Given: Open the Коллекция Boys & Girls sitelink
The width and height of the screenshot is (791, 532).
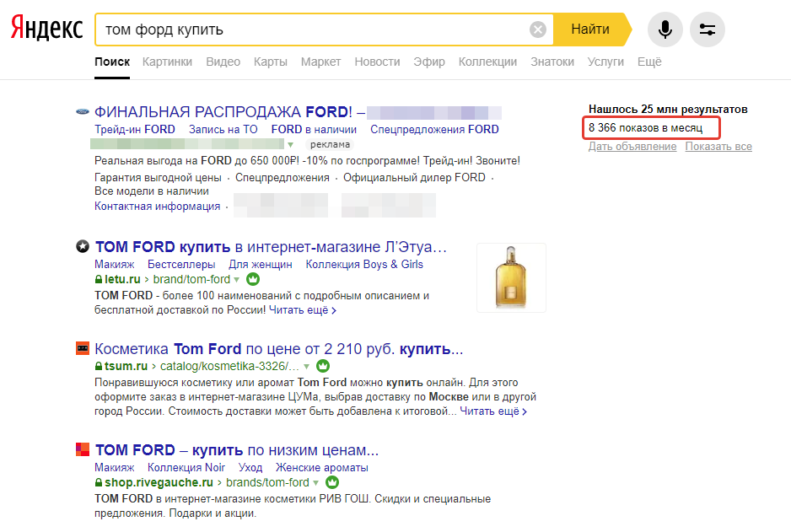Looking at the screenshot, I should pyautogui.click(x=364, y=264).
